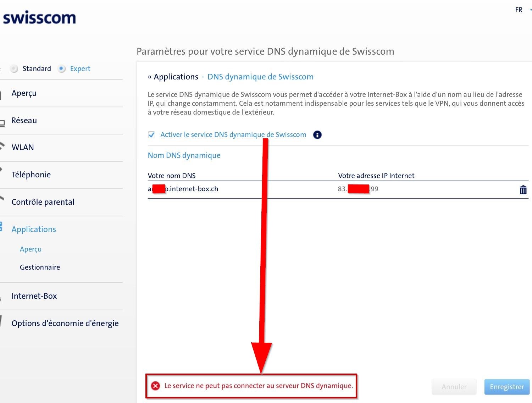The width and height of the screenshot is (532, 403).
Task: Click the Swisscom logo
Action: point(39,18)
